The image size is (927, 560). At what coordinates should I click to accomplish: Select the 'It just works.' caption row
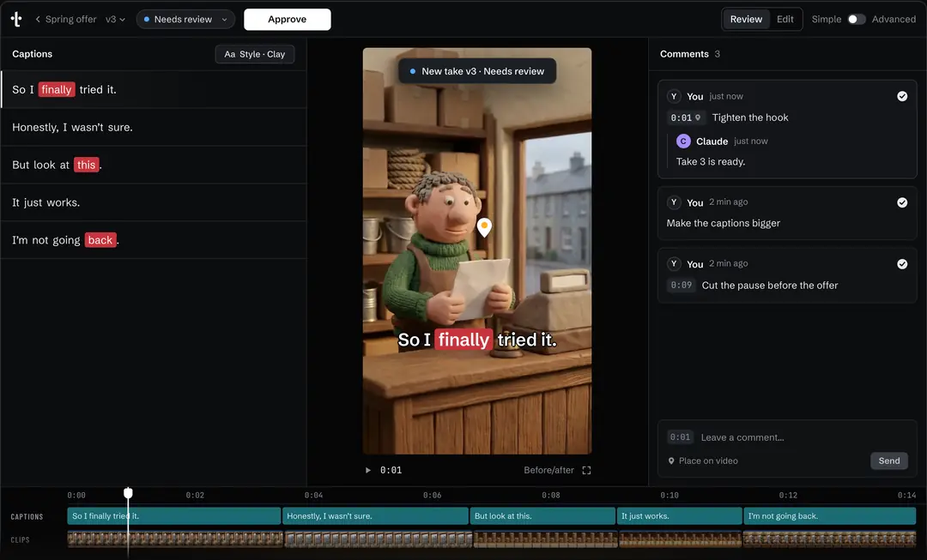tap(154, 202)
